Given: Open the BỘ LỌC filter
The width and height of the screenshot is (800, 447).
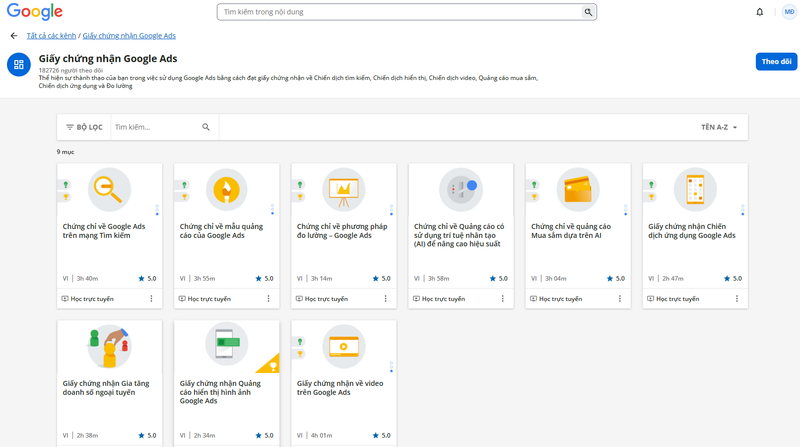Looking at the screenshot, I should [84, 127].
